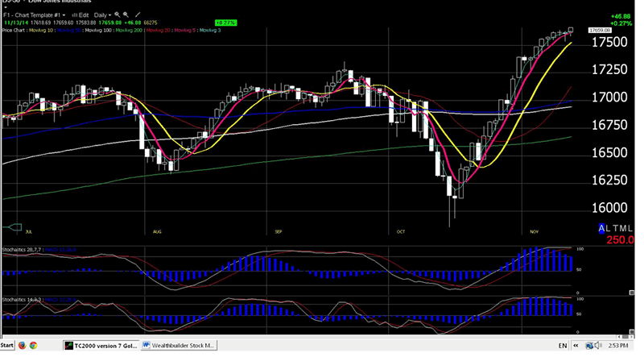Open the Daily timeframe dropdown
The image size is (644, 357).
[x=103, y=15]
